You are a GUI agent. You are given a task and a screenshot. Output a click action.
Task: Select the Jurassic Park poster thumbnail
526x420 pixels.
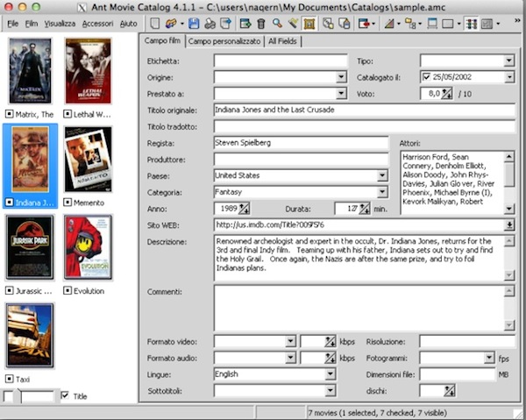tap(30, 246)
